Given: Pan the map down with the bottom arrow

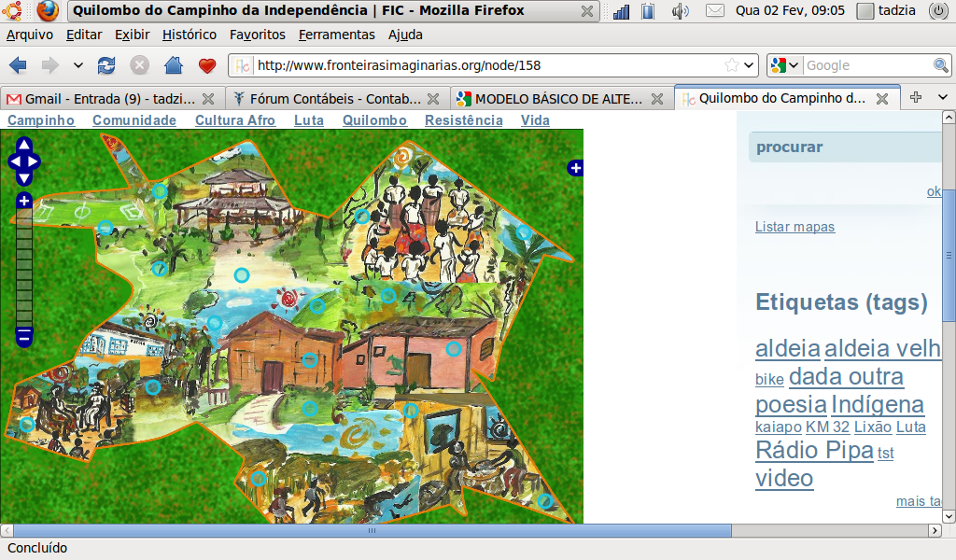Looking at the screenshot, I should (23, 178).
